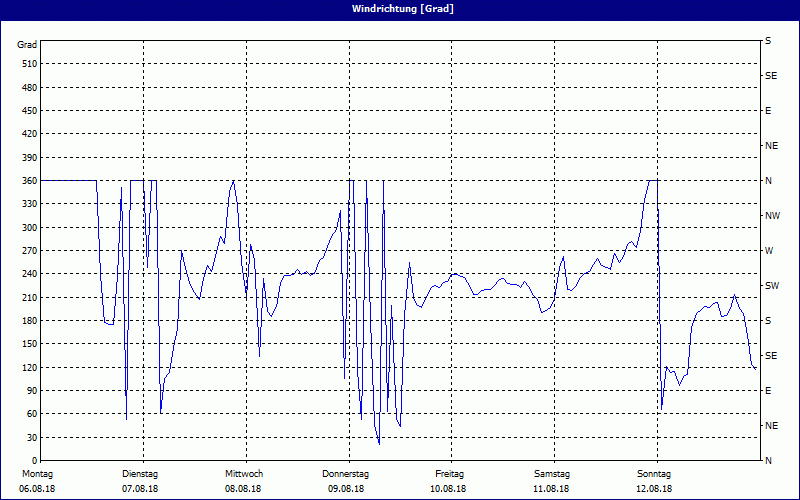Viewport: 800px width, 500px height.
Task: Click the "Freitag" day label
Action: coord(449,474)
